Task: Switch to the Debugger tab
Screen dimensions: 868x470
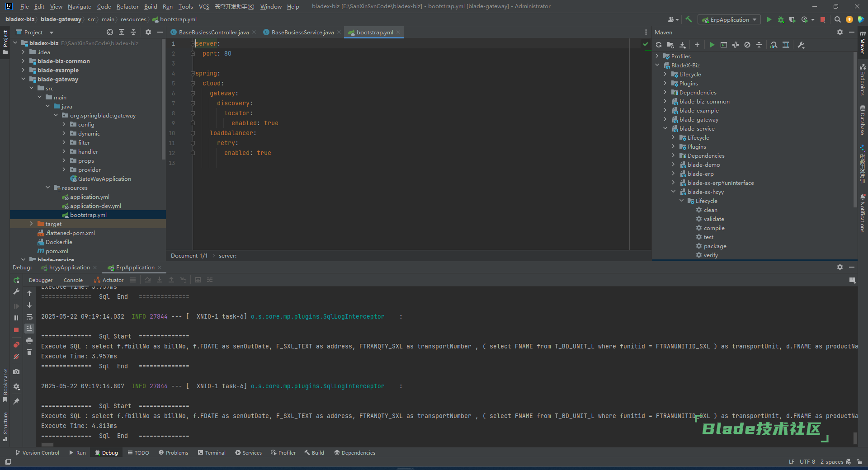Action: 41,280
